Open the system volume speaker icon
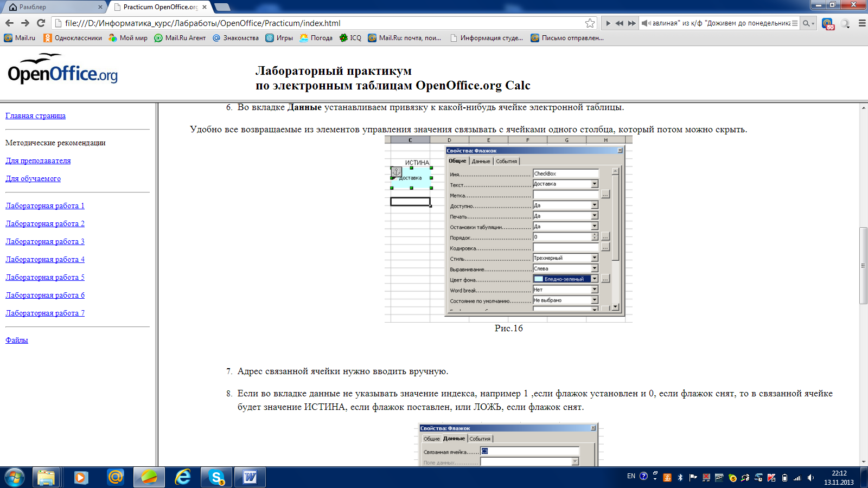 (x=810, y=478)
